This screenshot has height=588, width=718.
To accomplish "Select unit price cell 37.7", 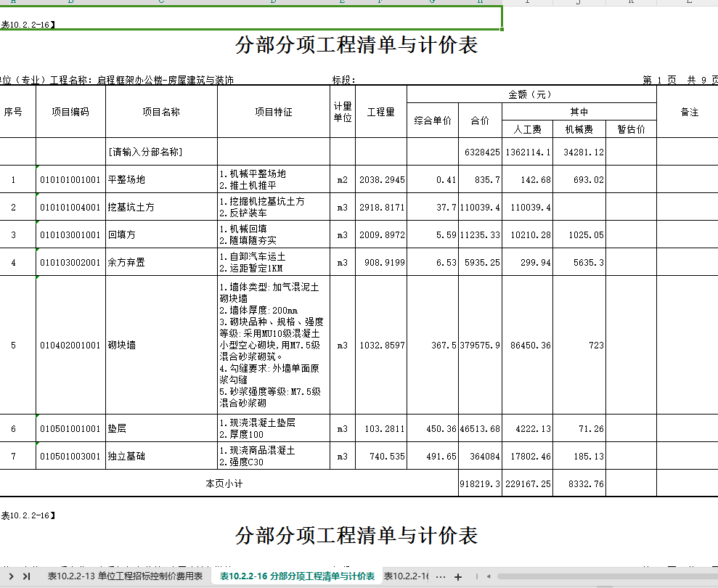I will click(433, 207).
